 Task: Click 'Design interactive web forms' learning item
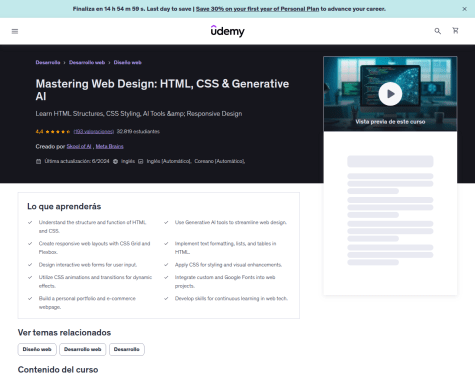coord(88,265)
